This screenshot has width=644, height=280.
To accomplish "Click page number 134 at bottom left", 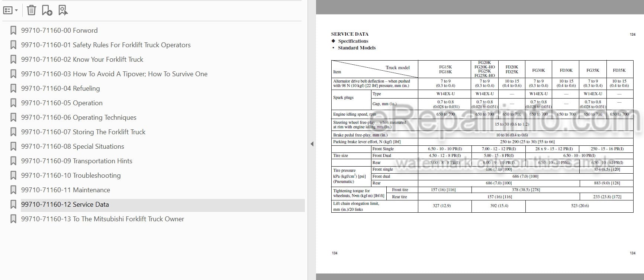I will click(x=335, y=253).
